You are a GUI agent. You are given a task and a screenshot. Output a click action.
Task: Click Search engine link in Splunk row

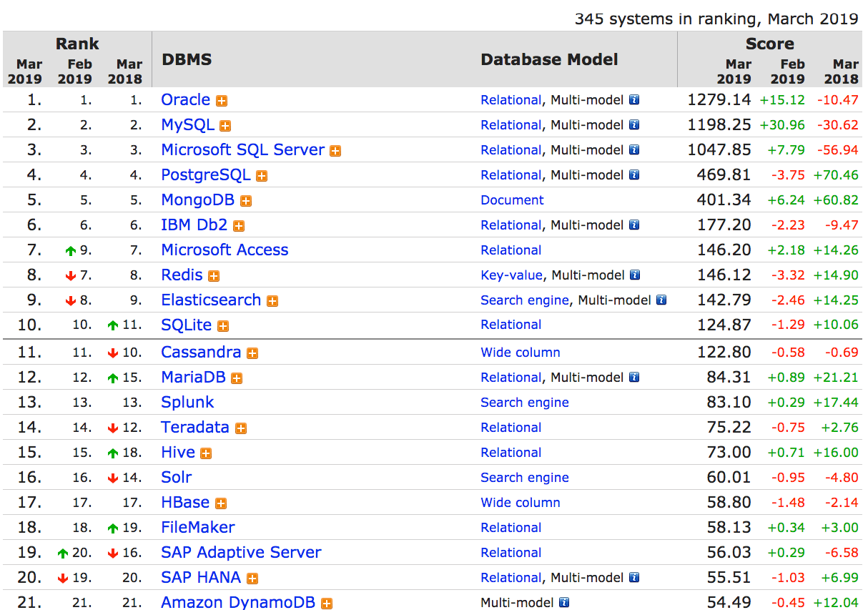pos(525,402)
